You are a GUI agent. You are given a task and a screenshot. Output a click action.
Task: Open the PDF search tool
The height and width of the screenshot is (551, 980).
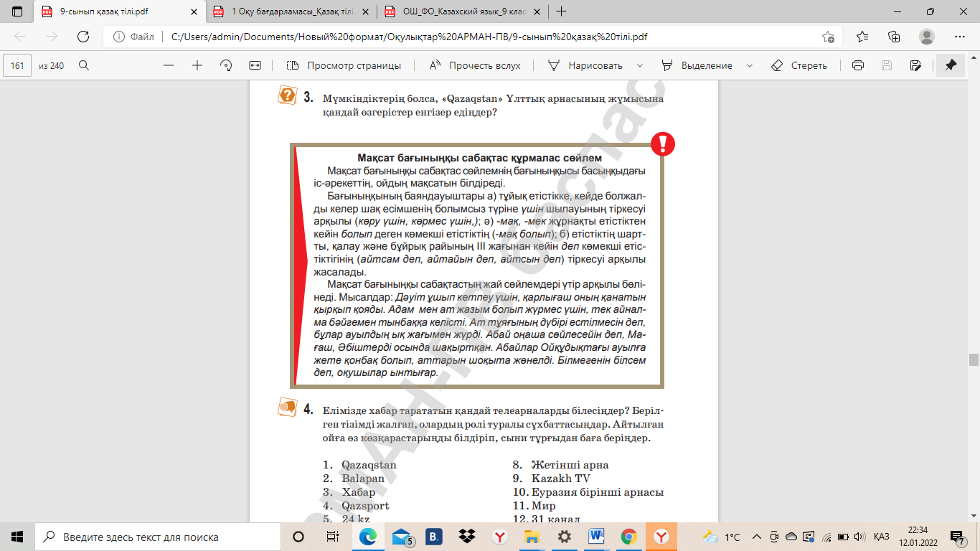coord(84,65)
